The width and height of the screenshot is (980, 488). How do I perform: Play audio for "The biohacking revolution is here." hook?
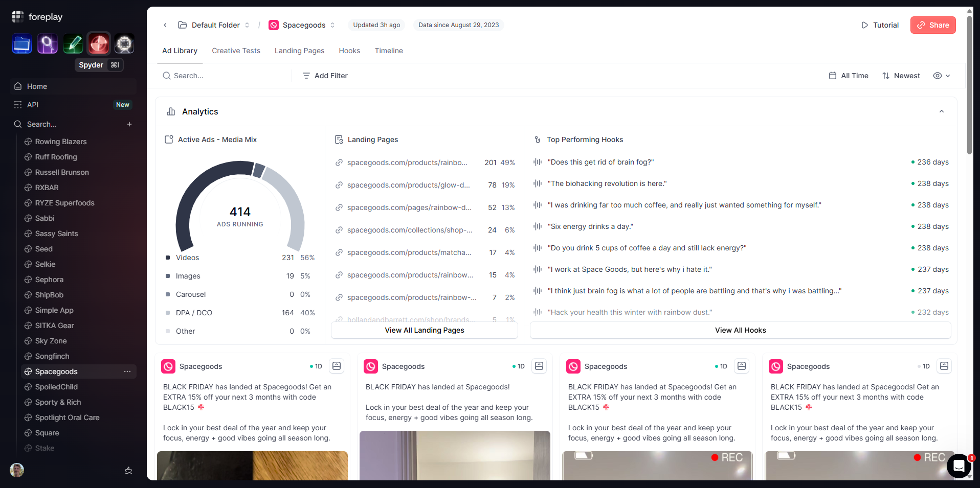point(538,183)
